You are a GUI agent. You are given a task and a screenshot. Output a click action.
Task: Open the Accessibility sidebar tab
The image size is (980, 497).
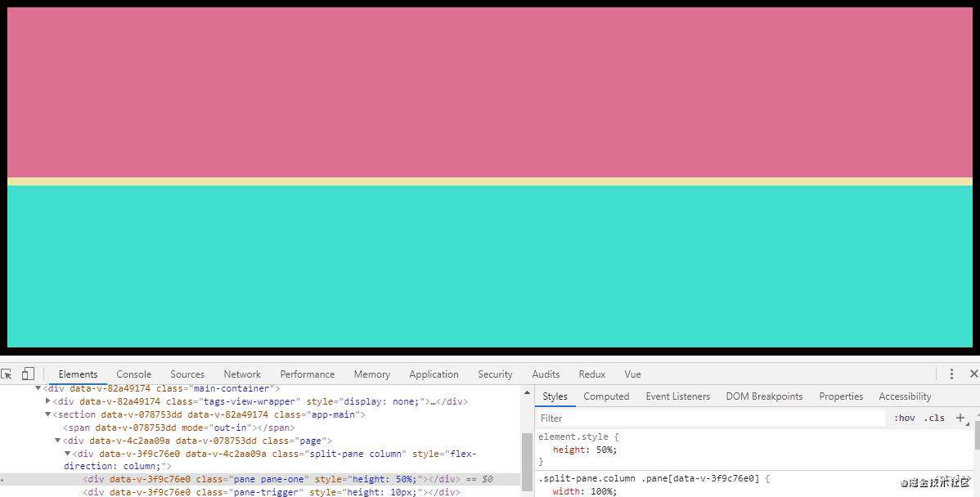[905, 396]
